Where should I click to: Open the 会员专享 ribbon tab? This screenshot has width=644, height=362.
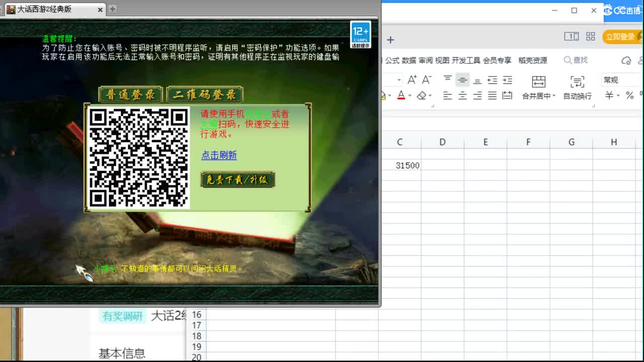[497, 60]
